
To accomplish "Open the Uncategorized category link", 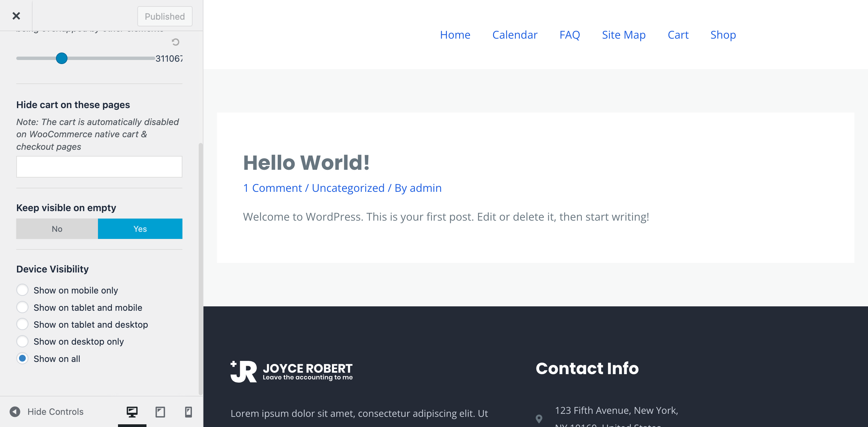I will [348, 188].
